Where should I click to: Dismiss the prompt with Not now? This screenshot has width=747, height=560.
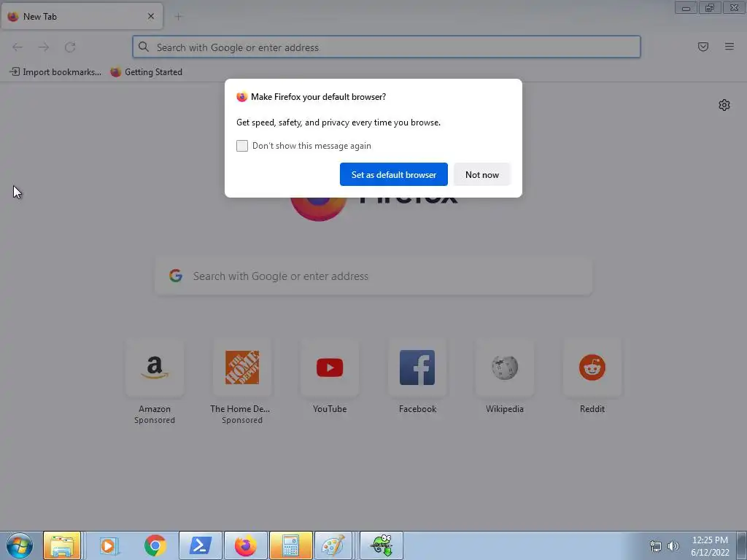pyautogui.click(x=481, y=174)
